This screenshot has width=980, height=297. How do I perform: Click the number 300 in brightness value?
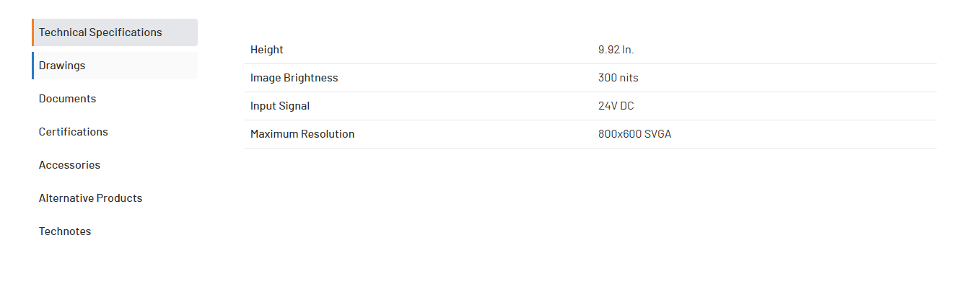(607, 78)
